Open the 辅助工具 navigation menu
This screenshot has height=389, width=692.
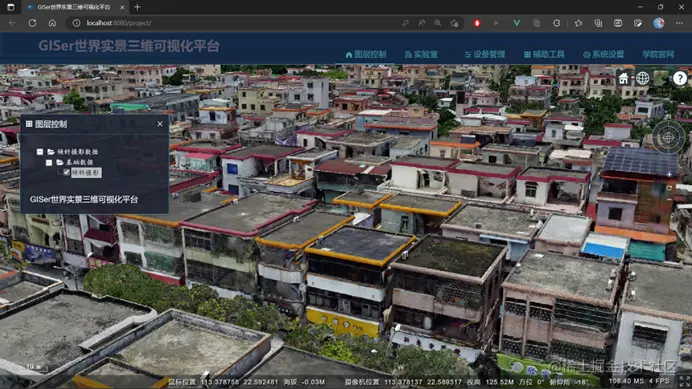click(544, 54)
